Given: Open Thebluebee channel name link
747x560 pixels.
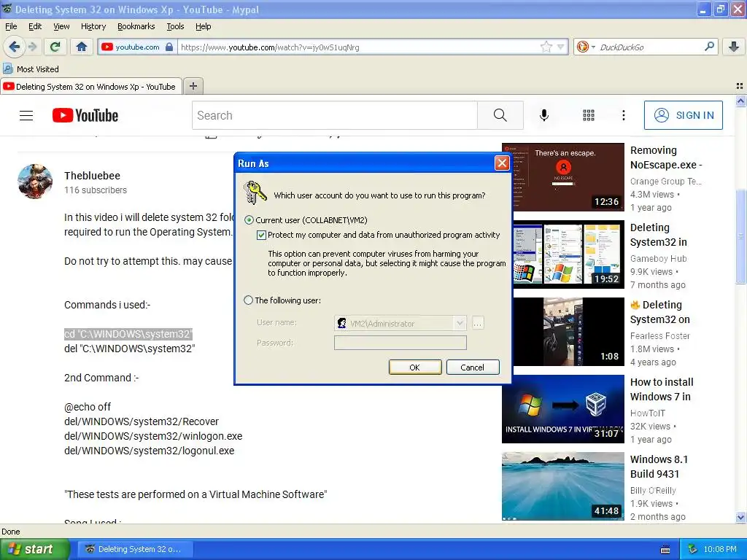Looking at the screenshot, I should pos(92,176).
